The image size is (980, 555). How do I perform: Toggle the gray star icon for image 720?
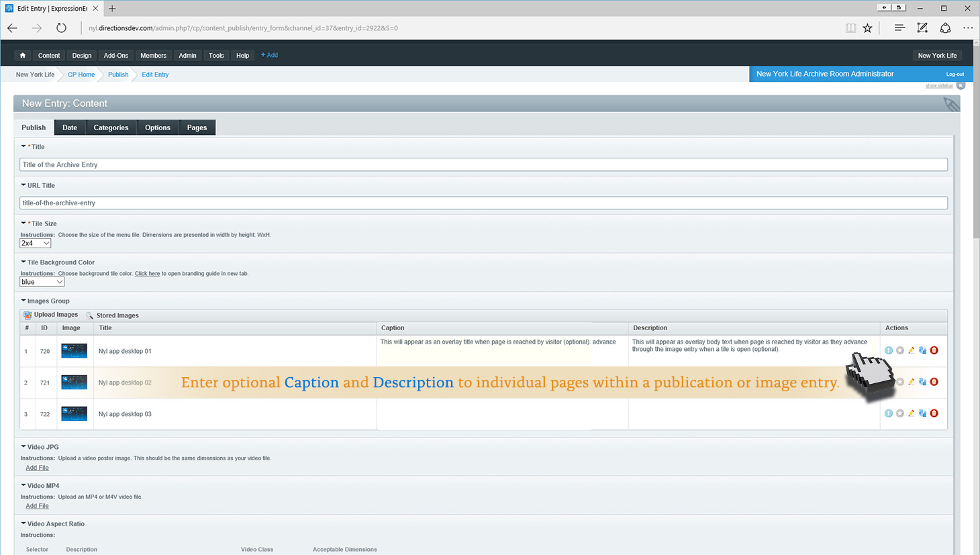pyautogui.click(x=900, y=350)
